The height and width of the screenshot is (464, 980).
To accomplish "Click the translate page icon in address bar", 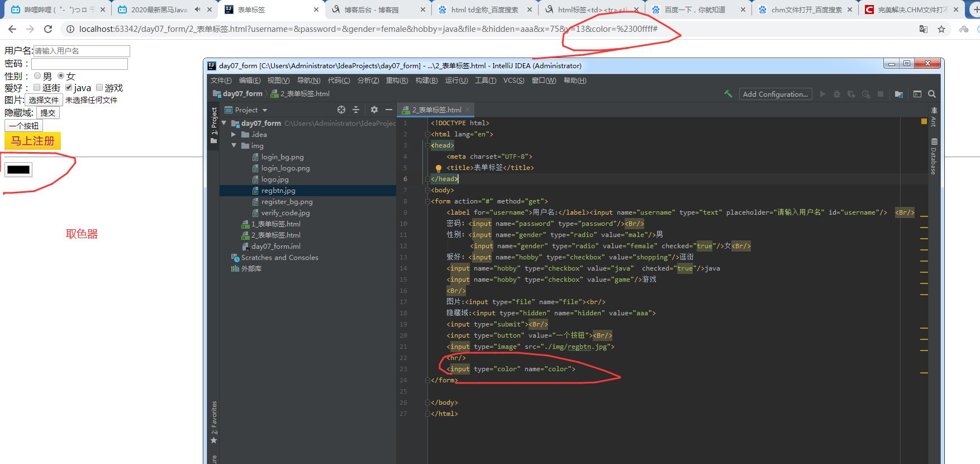I will click(924, 29).
